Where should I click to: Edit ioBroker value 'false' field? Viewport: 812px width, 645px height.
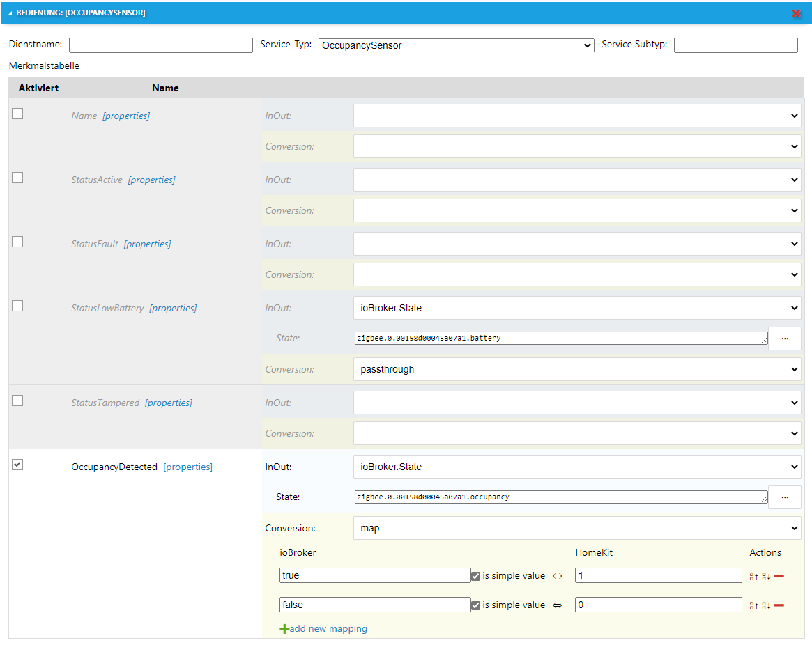click(x=375, y=605)
